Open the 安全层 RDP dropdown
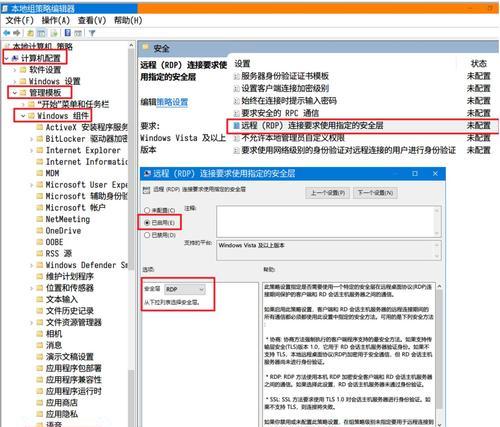500x427 pixels. (185, 289)
